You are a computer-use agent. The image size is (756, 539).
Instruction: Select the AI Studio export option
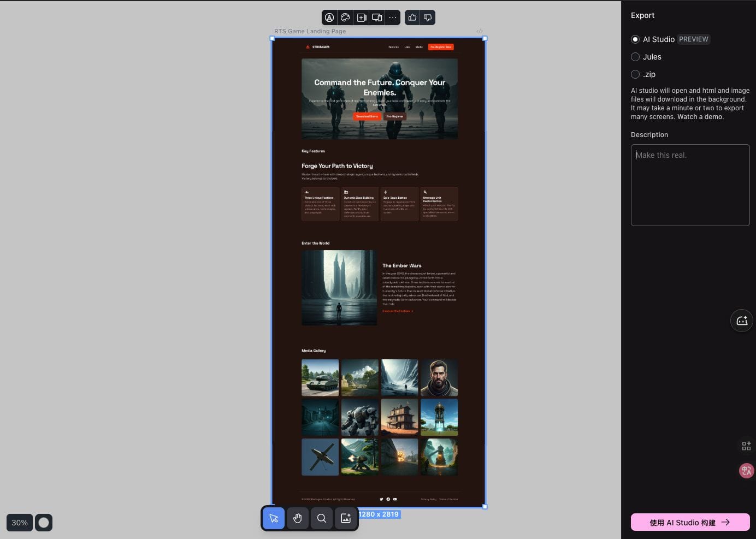pos(635,39)
